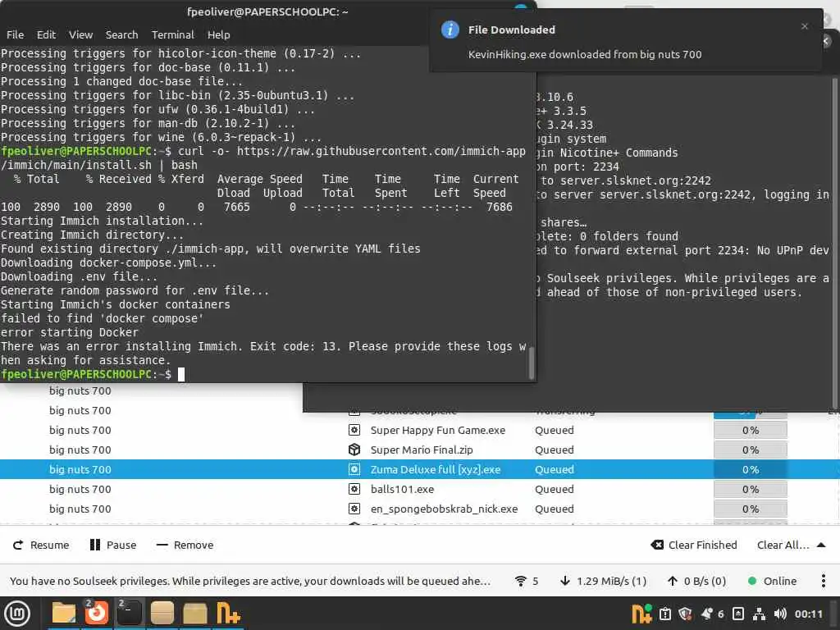The width and height of the screenshot is (840, 630).
Task: Click the terminal command prompt cursor
Action: point(181,374)
